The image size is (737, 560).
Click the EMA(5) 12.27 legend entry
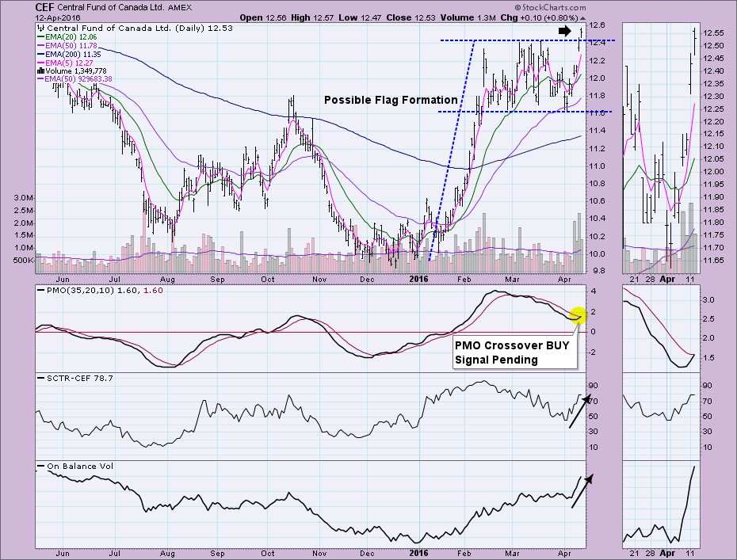click(x=69, y=63)
